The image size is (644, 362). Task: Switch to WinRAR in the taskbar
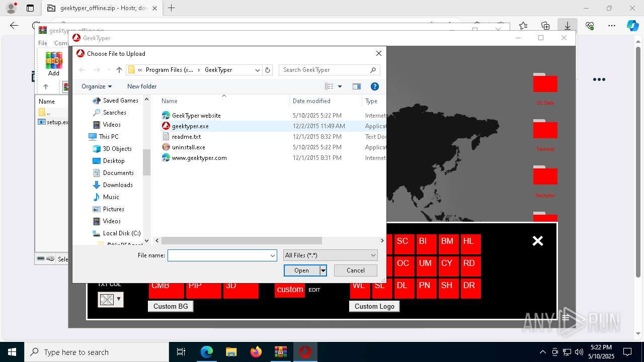[x=280, y=352]
